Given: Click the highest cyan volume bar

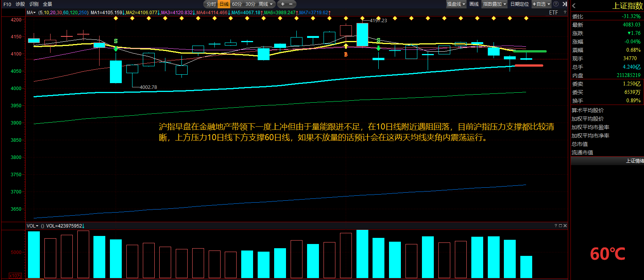Looking at the screenshot, I should (362, 254).
